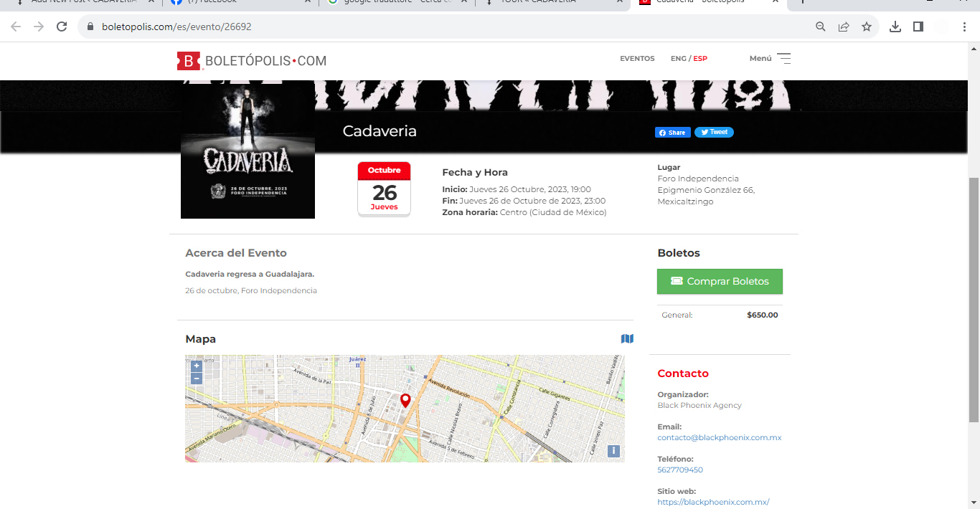Open the blackphoenix.com.mx website link
Screen dimensions: 980x509
713,502
